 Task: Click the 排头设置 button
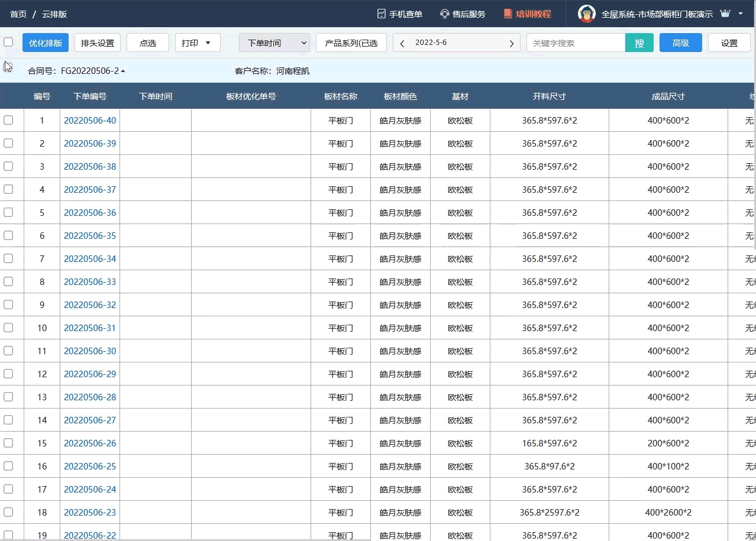tap(98, 43)
